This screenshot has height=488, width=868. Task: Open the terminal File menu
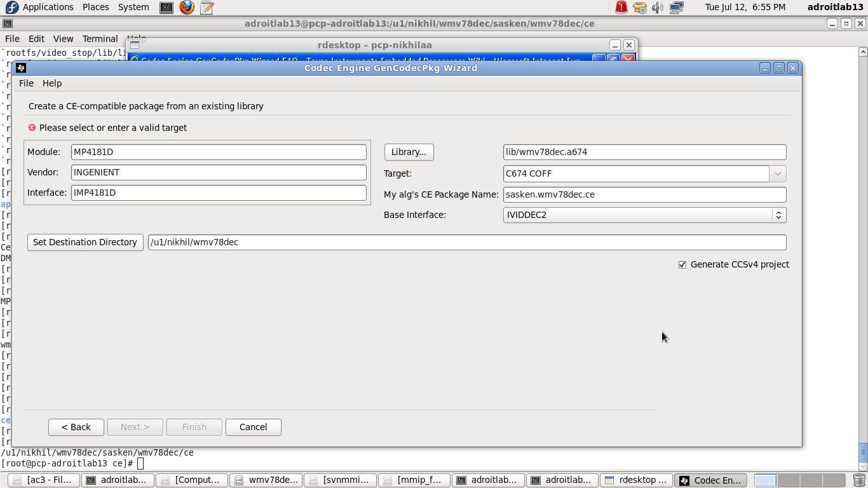[12, 39]
